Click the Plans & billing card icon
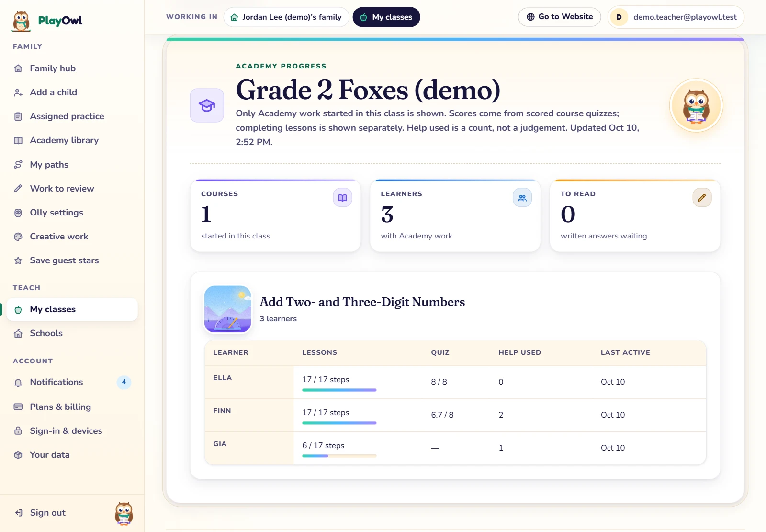The image size is (766, 532). pos(18,407)
